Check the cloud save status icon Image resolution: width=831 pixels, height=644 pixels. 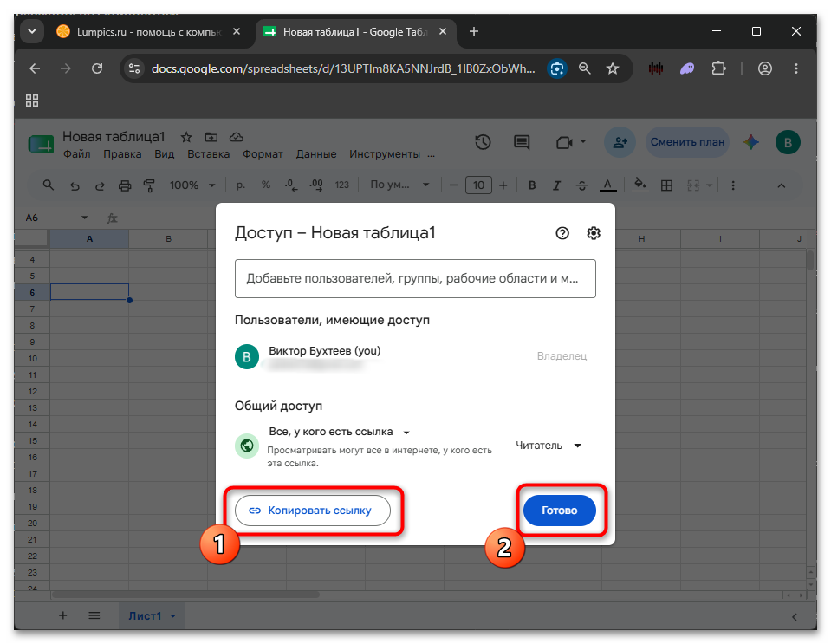237,137
